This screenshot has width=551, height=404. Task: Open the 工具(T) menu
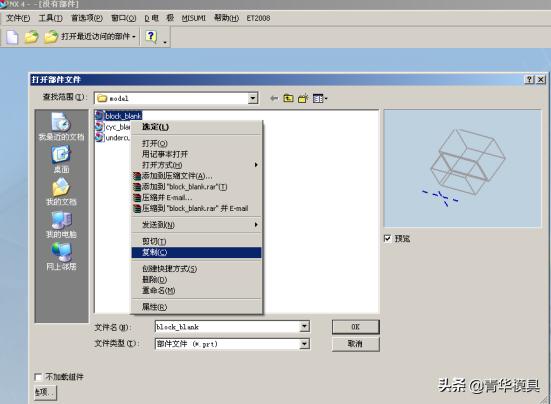pyautogui.click(x=51, y=18)
